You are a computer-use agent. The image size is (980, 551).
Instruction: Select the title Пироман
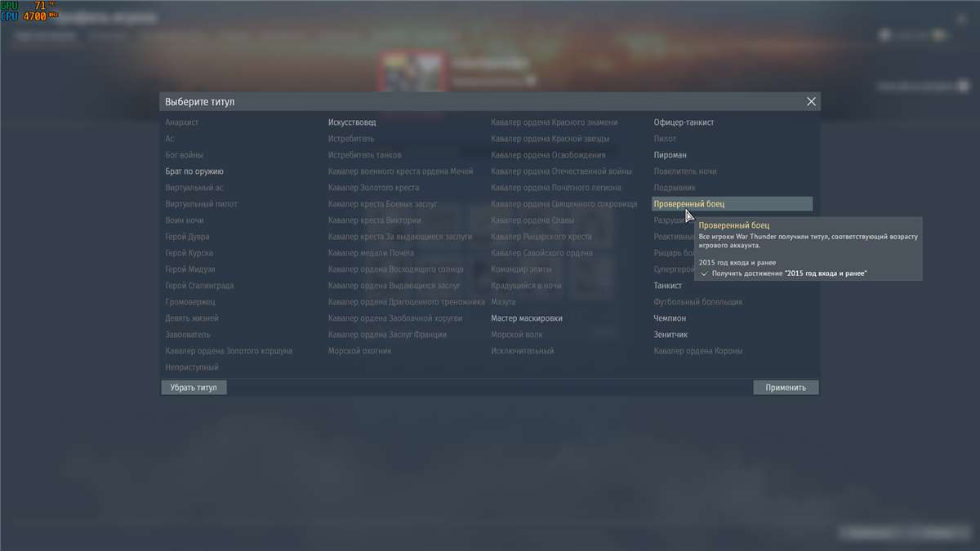point(670,155)
